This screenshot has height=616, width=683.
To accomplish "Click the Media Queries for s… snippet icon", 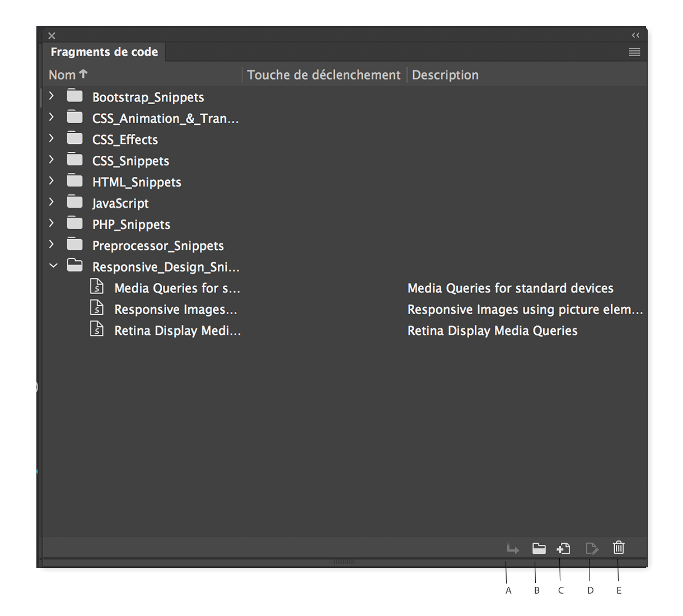I will pos(97,286).
